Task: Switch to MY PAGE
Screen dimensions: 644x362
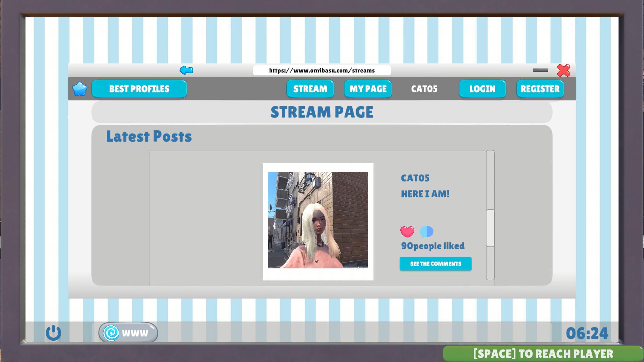Action: point(368,89)
